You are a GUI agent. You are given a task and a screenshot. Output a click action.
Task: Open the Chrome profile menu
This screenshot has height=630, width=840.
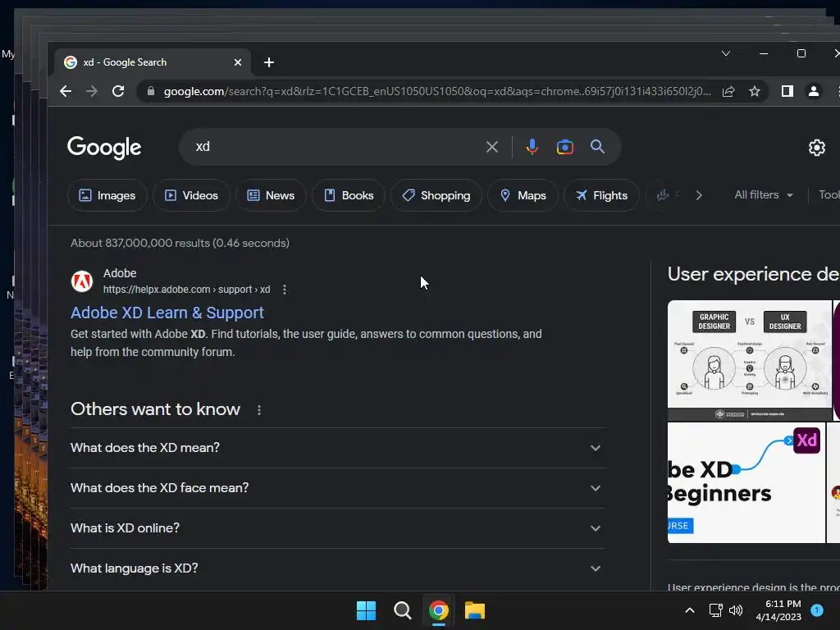(813, 92)
